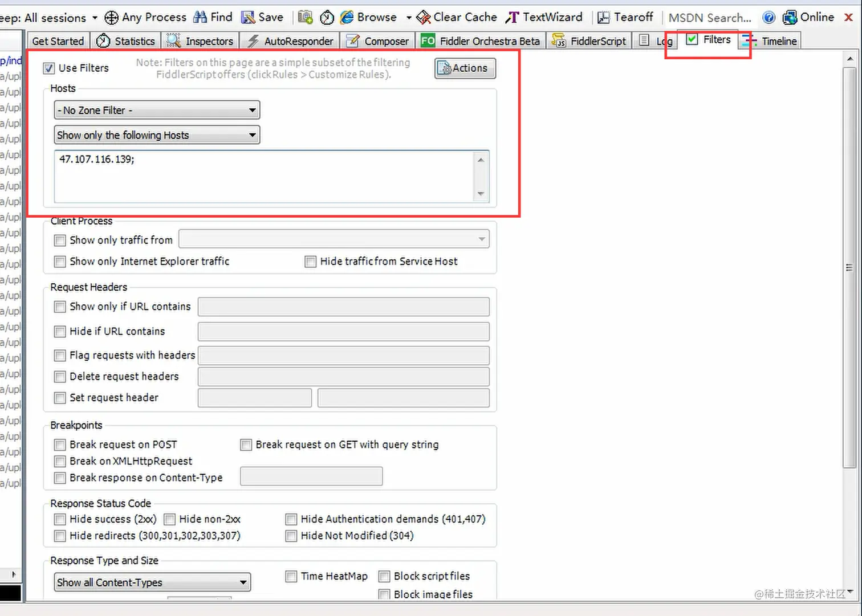Switch to the FiddlerScript tab

pyautogui.click(x=589, y=41)
